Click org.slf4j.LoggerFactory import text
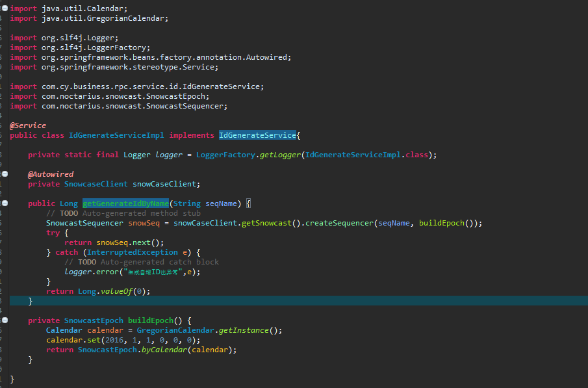This screenshot has height=388, width=588. tap(94, 47)
